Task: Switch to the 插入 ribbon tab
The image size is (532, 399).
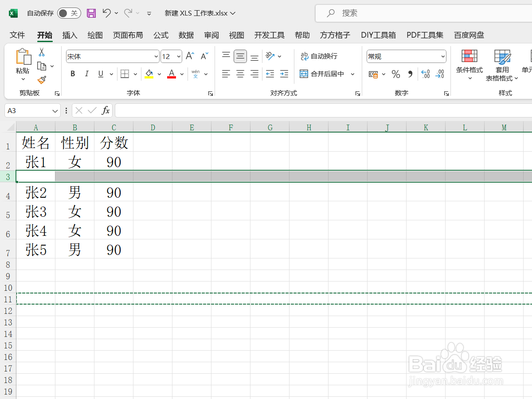Action: coord(69,35)
